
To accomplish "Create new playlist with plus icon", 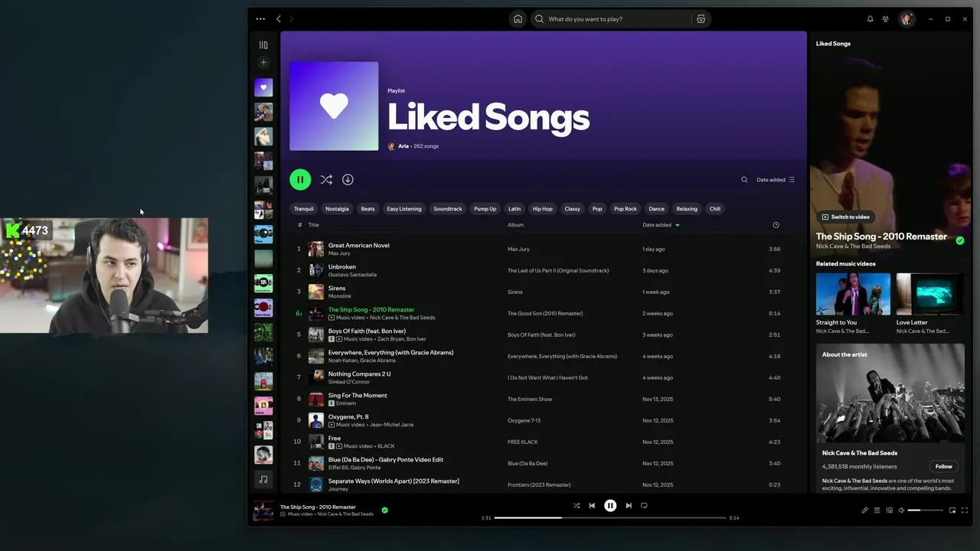I will tap(263, 63).
